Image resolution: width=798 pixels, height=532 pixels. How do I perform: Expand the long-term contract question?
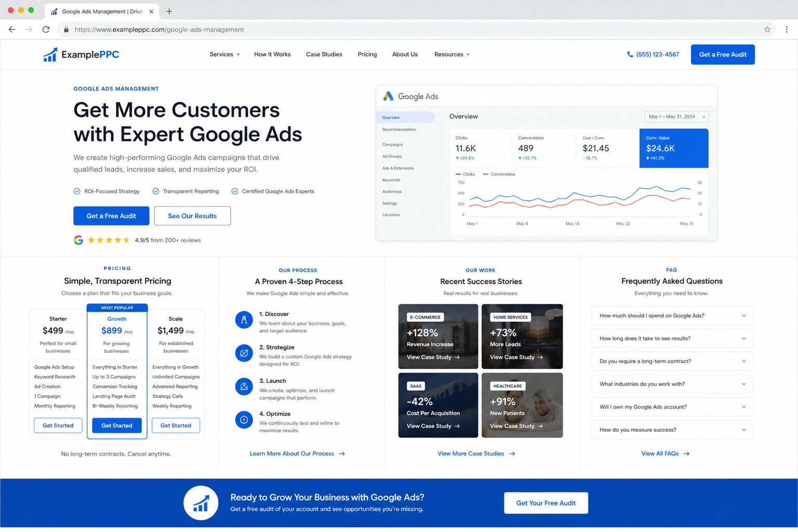pyautogui.click(x=672, y=362)
